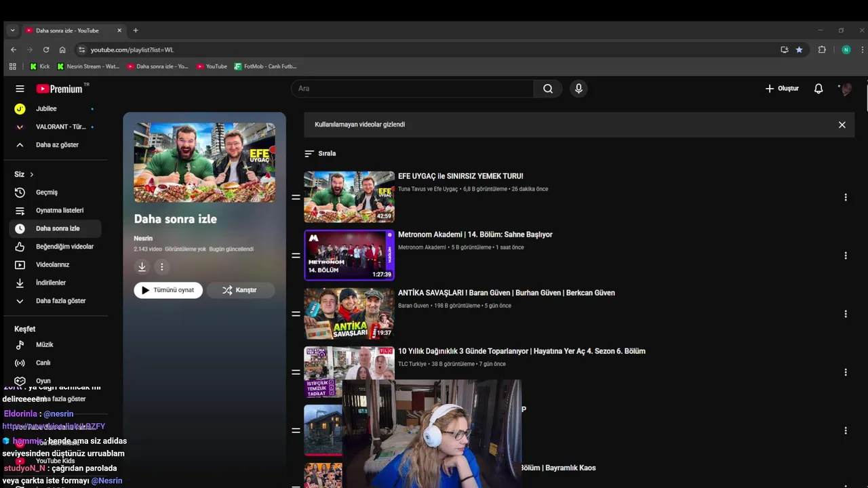Open playlist more options menu
The width and height of the screenshot is (868, 488).
point(161,267)
